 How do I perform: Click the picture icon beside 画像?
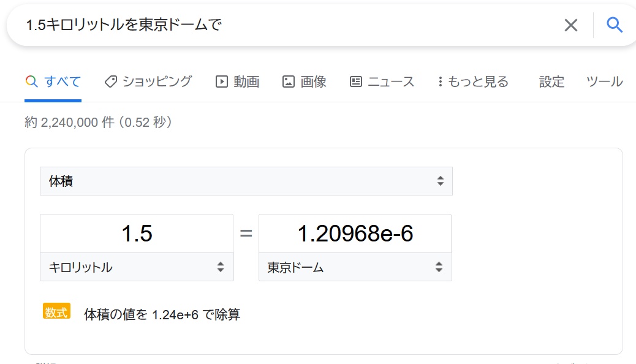(x=289, y=82)
